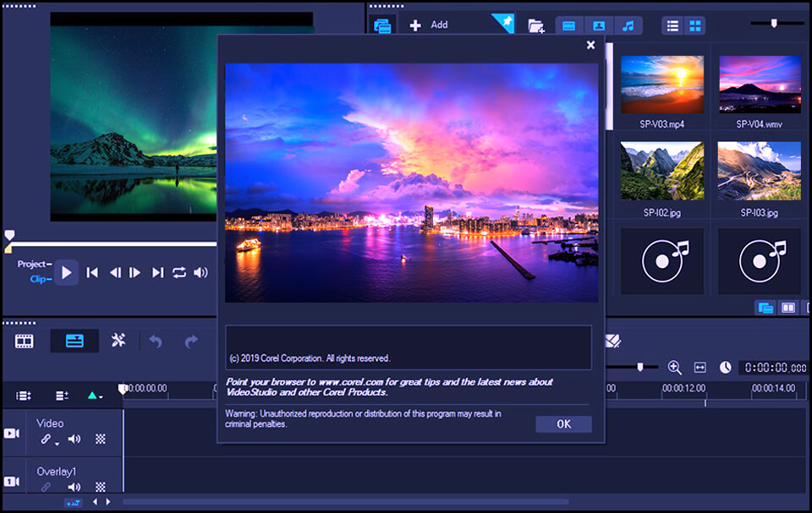The height and width of the screenshot is (513, 812).
Task: Open the playback volume control
Action: (x=200, y=272)
